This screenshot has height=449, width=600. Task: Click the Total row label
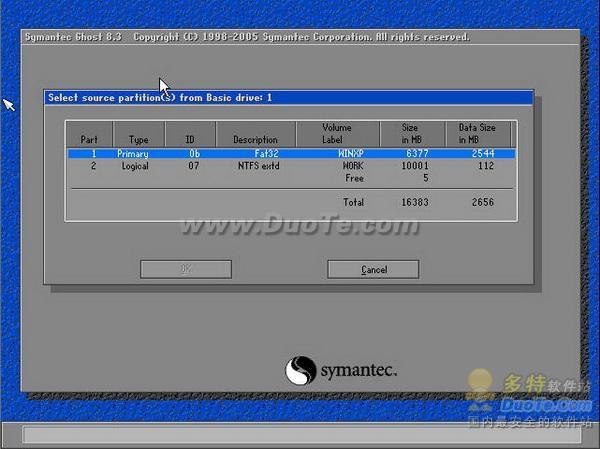point(353,202)
